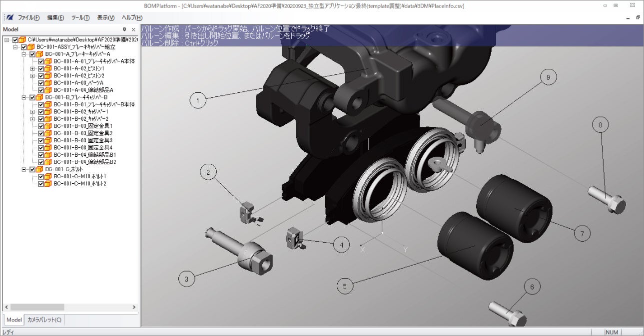Uncheck BC-001-B-04_締結部品B2 checkbox
The image size is (644, 336).
(x=41, y=162)
